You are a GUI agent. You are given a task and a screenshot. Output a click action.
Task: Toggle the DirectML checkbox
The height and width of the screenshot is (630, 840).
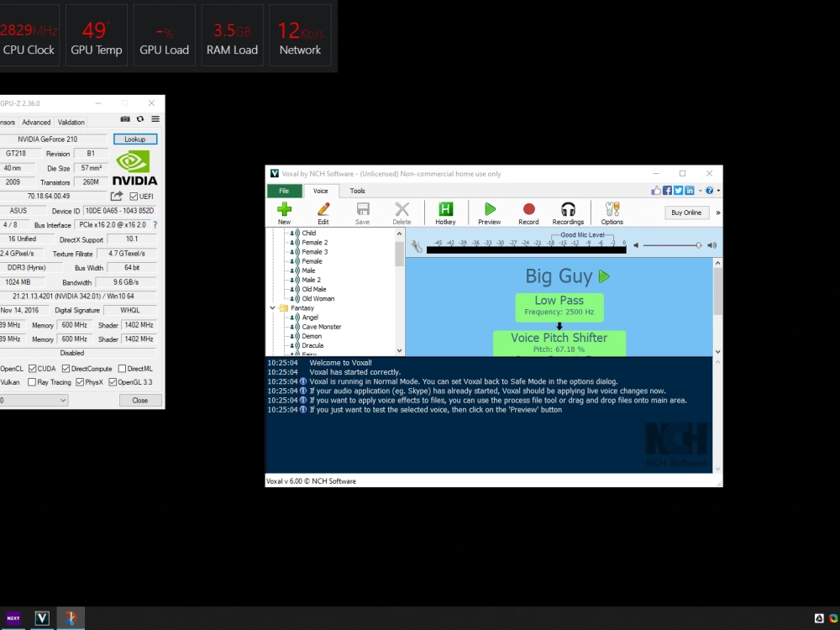click(x=122, y=369)
